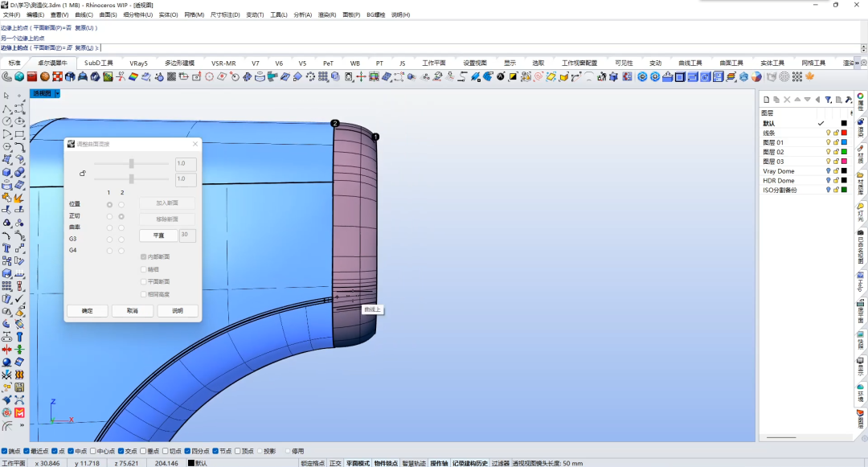
Task: Click the multicolor pie sphere toolbar icon
Action: click(756, 77)
